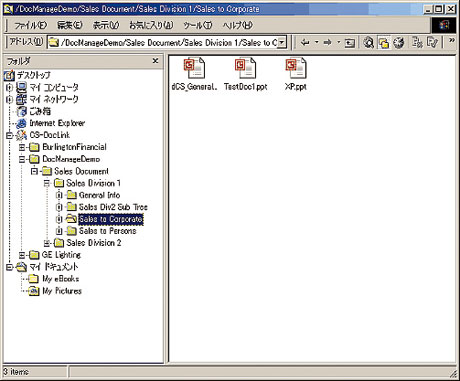The width and height of the screenshot is (460, 381).
Task: Click the Forward arrow toolbar icon
Action: [x=328, y=43]
